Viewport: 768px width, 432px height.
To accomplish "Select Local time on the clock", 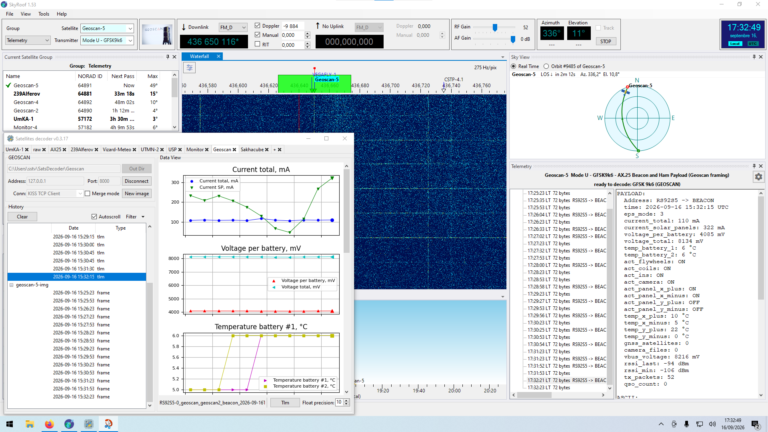I will [x=735, y=44].
